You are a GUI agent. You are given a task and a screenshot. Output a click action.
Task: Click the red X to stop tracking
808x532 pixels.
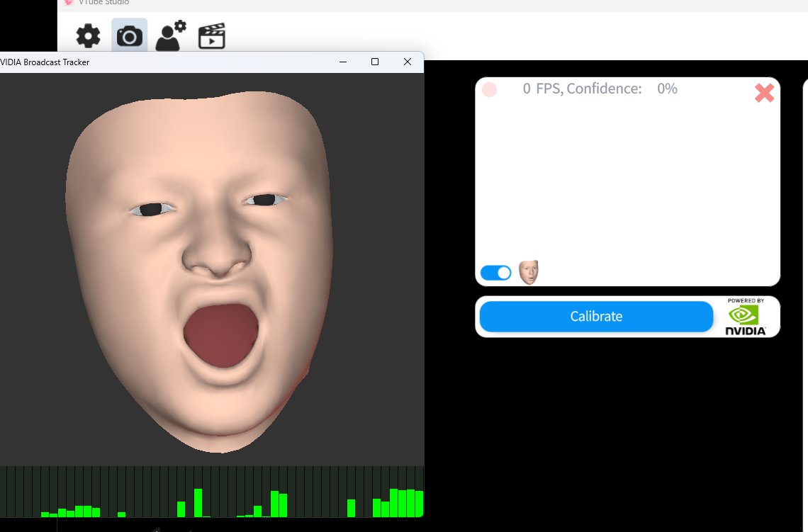click(x=764, y=93)
